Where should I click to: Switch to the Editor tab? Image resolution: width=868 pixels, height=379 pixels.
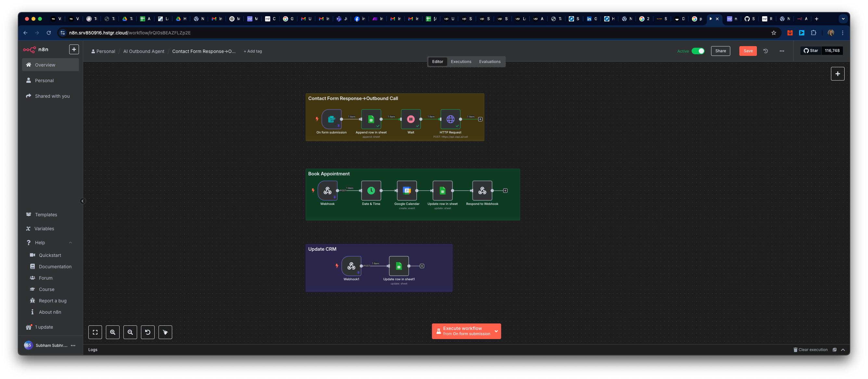[437, 62]
